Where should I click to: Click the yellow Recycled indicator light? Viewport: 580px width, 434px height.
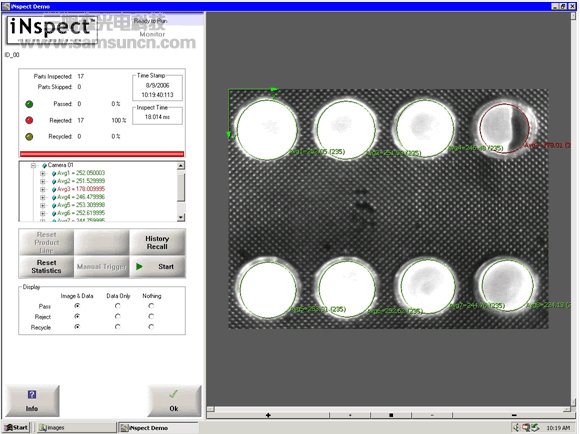(29, 137)
